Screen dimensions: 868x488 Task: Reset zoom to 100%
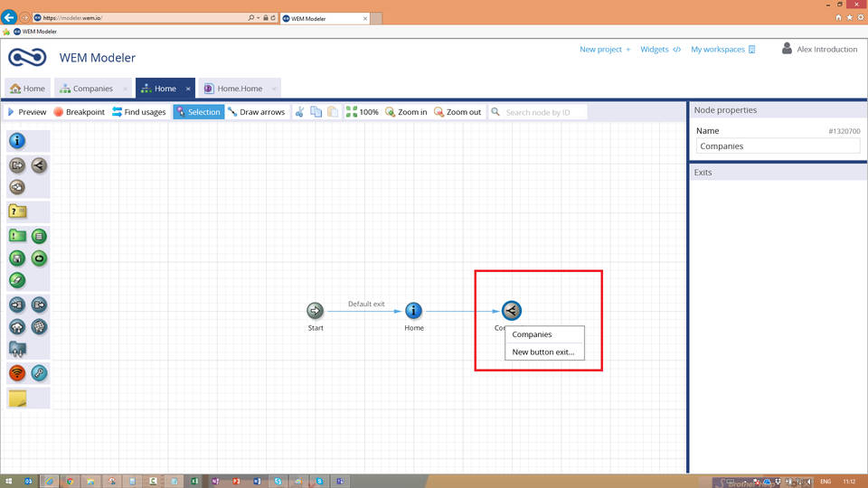363,112
